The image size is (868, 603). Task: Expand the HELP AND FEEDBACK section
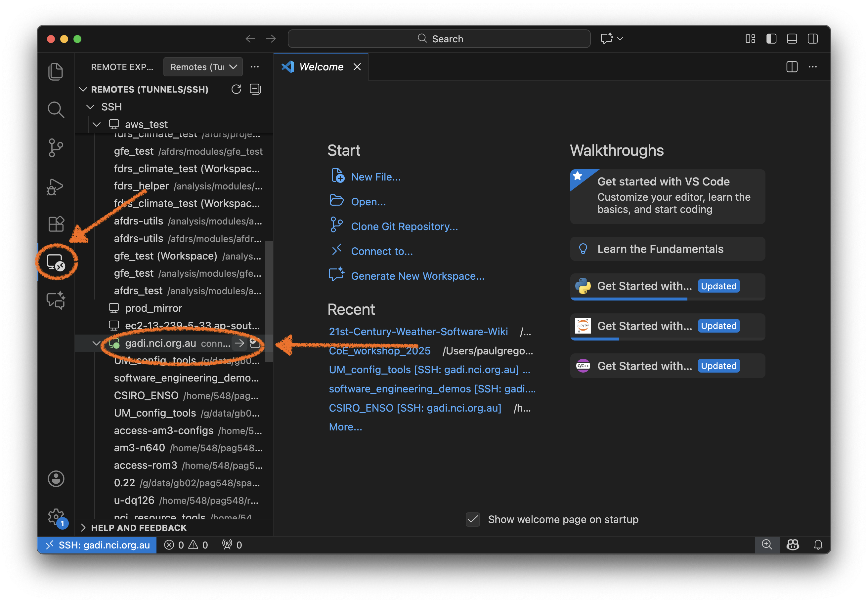(133, 528)
